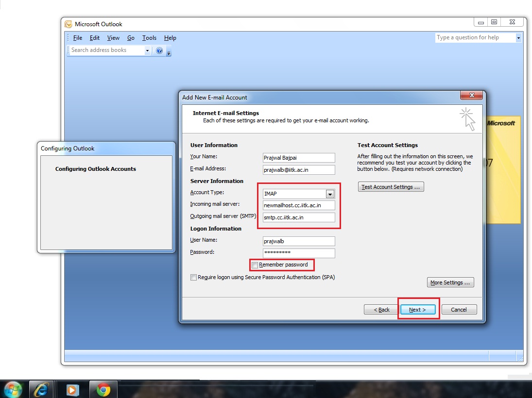Click the Test Account Settings heading text
The image size is (532, 398).
[x=388, y=145]
